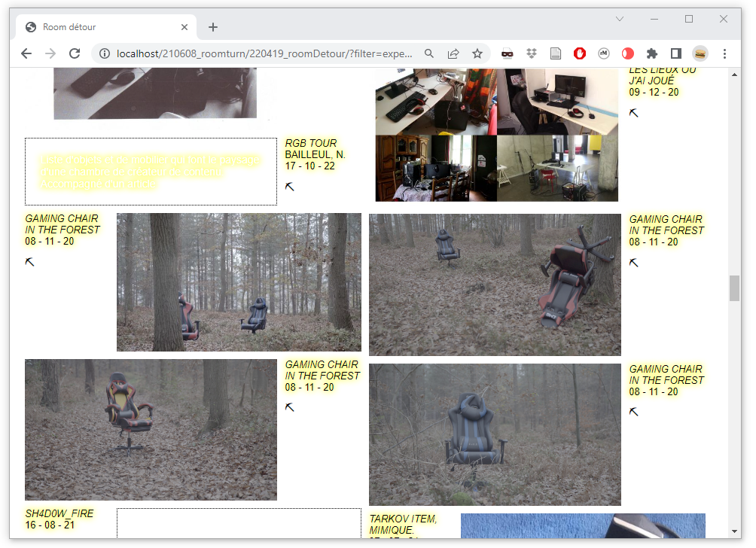
Task: Bookmark this page with the star icon
Action: pyautogui.click(x=477, y=53)
